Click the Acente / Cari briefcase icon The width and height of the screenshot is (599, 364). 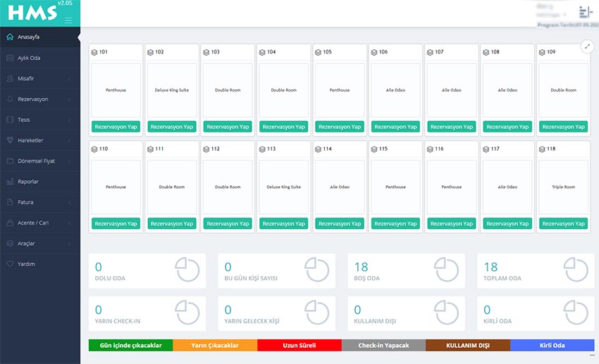click(x=10, y=222)
